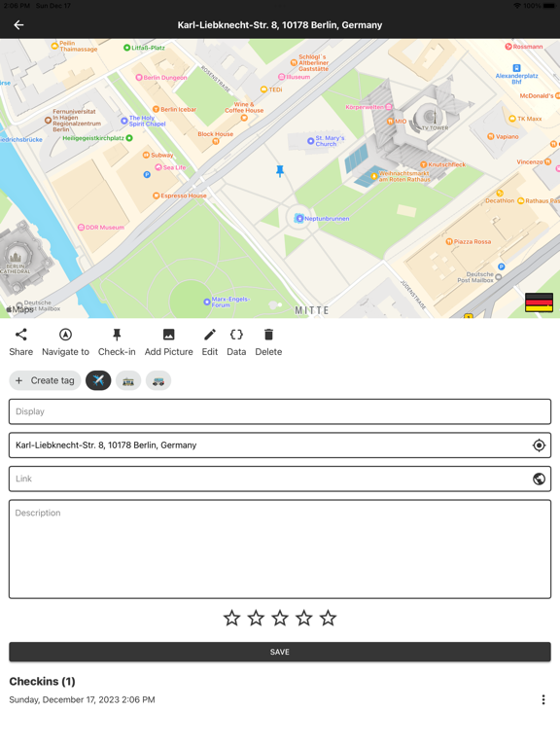This screenshot has height=747, width=560.
Task: Open Edit with the pencil icon
Action: click(x=210, y=335)
